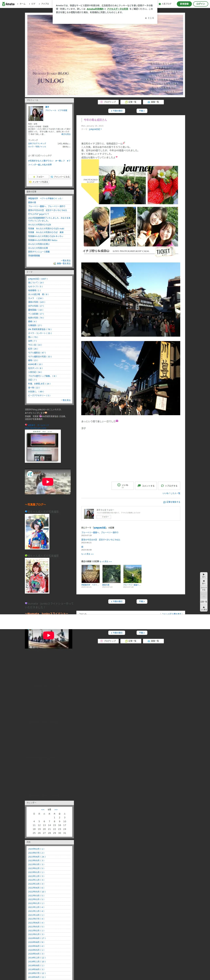Click the upper 記事一覧 tab button
This screenshot has height=980, width=210.
click(x=131, y=102)
